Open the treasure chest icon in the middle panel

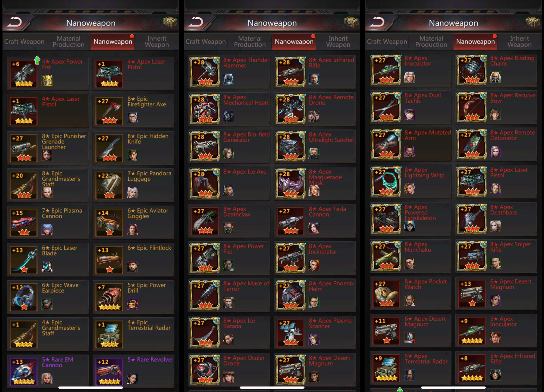click(x=351, y=22)
